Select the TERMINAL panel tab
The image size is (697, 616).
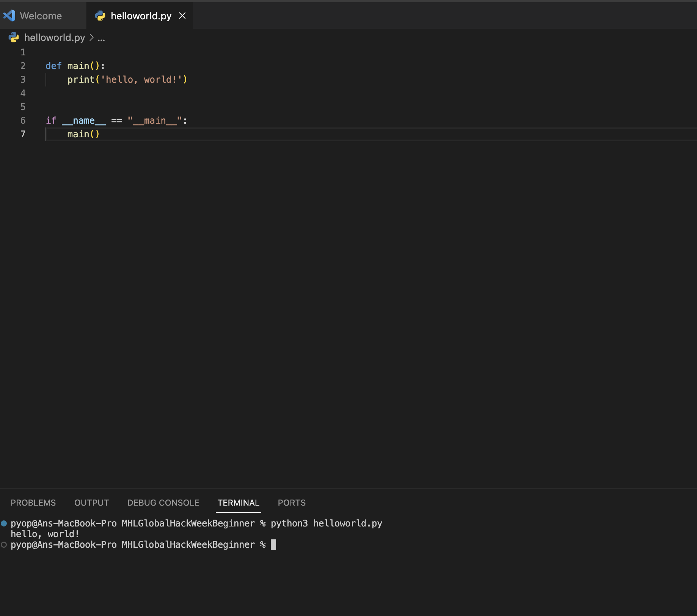click(x=239, y=503)
